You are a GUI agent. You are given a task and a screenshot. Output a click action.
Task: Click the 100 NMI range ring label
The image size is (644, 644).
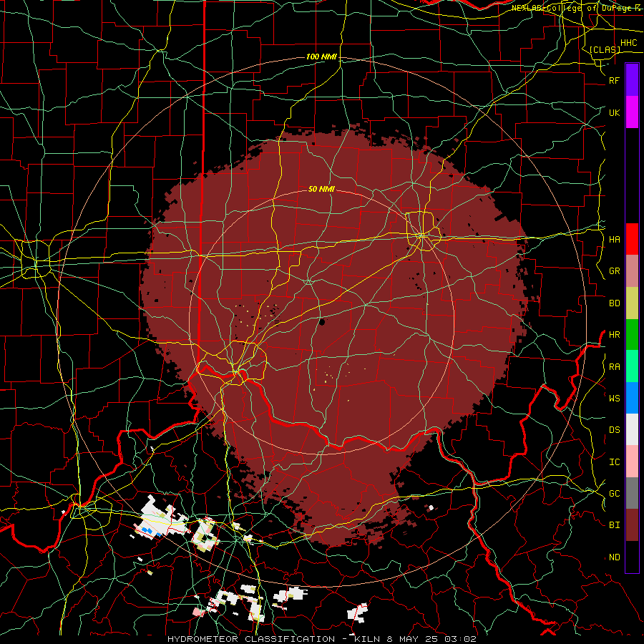[x=321, y=57]
